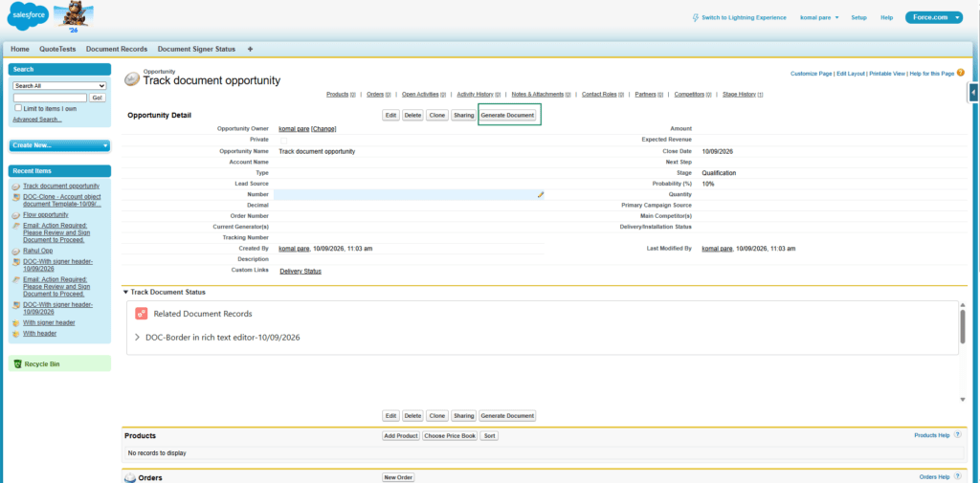Click the Related Document Records panel scrollbar
This screenshot has height=483, width=980.
point(963,325)
